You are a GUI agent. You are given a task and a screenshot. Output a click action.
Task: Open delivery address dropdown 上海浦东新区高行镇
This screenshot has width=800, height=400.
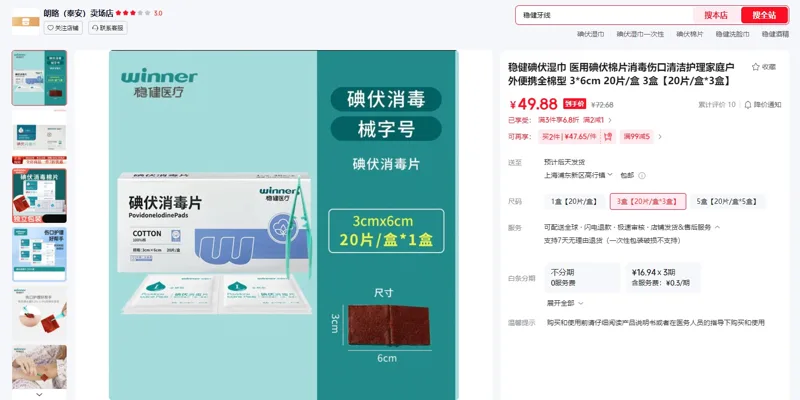(578, 175)
